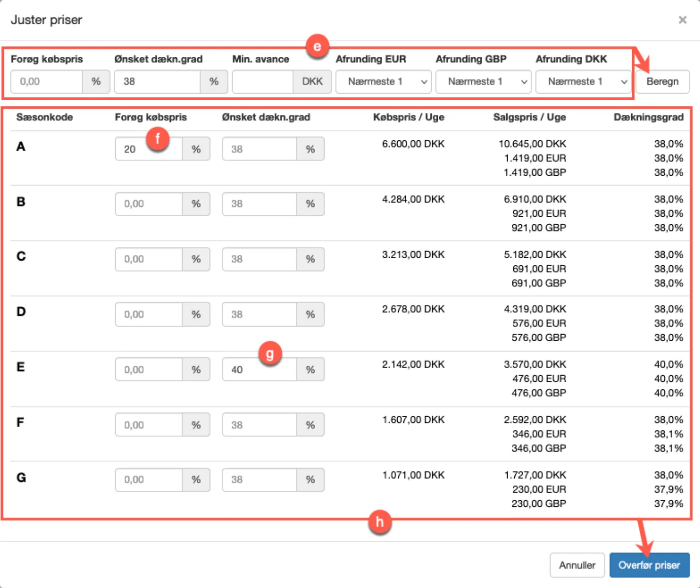Image resolution: width=700 pixels, height=588 pixels.
Task: Cancel with the Annuller button
Action: tap(577, 565)
